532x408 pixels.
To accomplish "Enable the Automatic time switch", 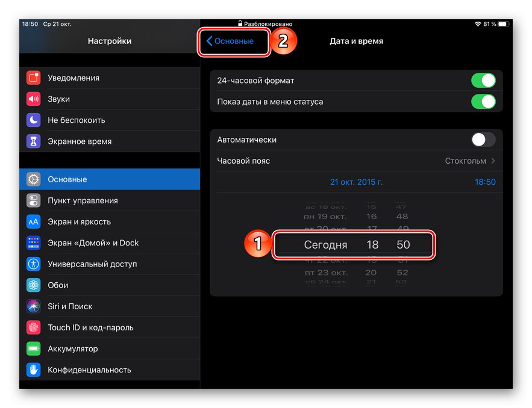I will (x=483, y=140).
